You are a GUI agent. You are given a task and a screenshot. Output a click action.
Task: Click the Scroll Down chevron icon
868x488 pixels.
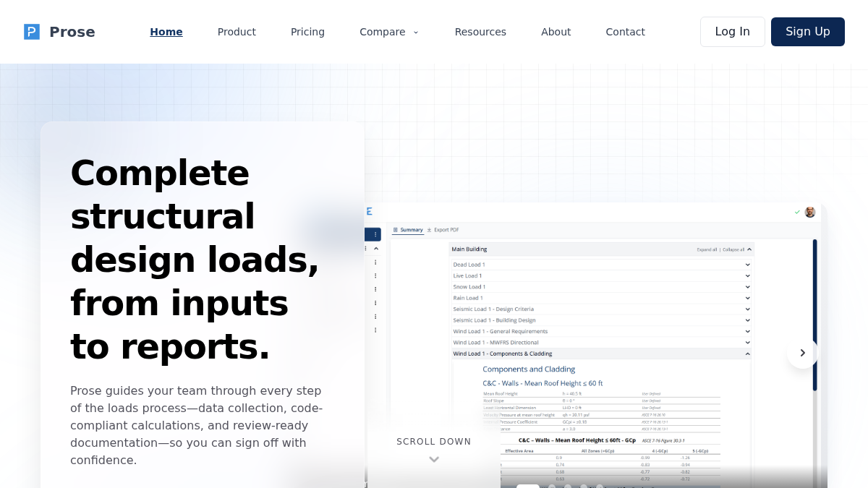(434, 459)
